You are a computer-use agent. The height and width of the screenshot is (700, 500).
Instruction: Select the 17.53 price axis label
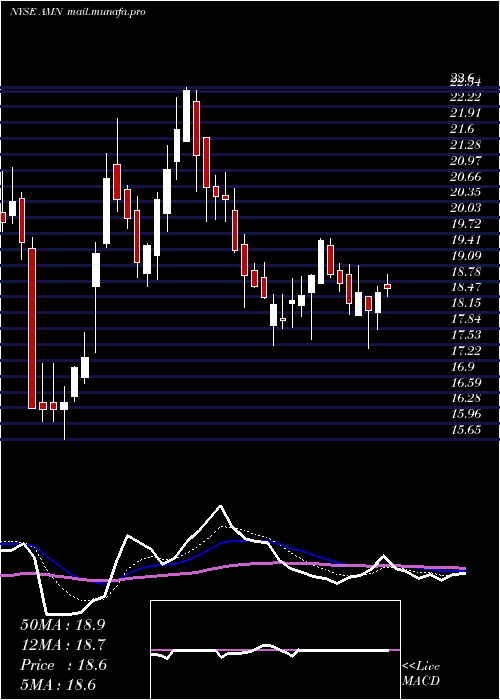point(465,335)
